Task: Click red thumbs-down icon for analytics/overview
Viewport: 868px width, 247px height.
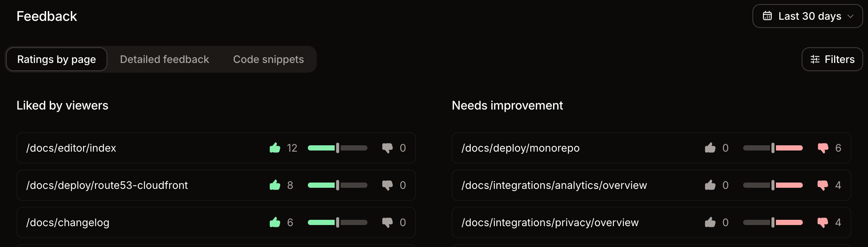Action: pos(823,185)
